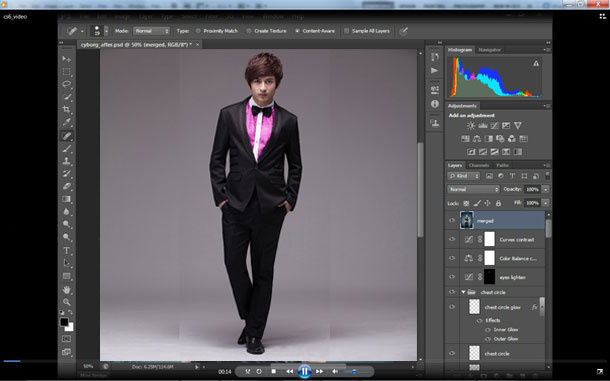The height and width of the screenshot is (381, 610).
Task: Open the Opacity slider dropdown
Action: point(545,189)
